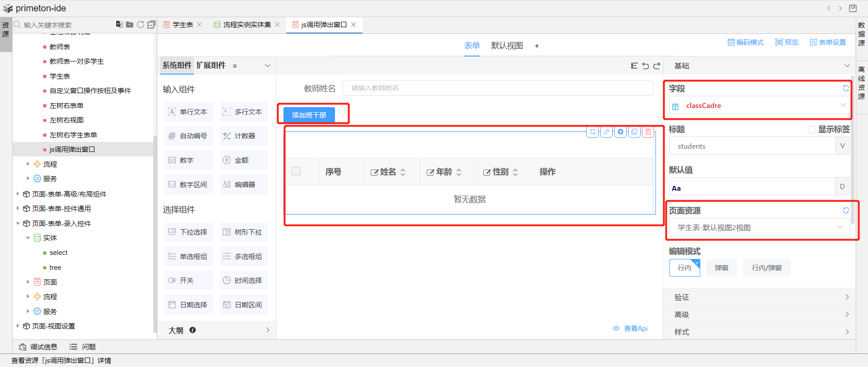Create a new folder in the resource panel
This screenshot has height=367, width=868.
(130, 24)
